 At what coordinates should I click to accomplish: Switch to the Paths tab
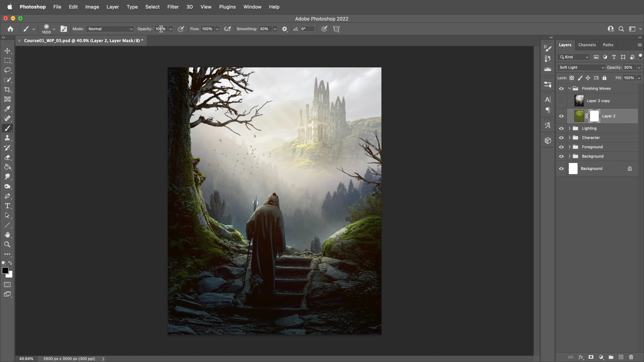tap(608, 45)
